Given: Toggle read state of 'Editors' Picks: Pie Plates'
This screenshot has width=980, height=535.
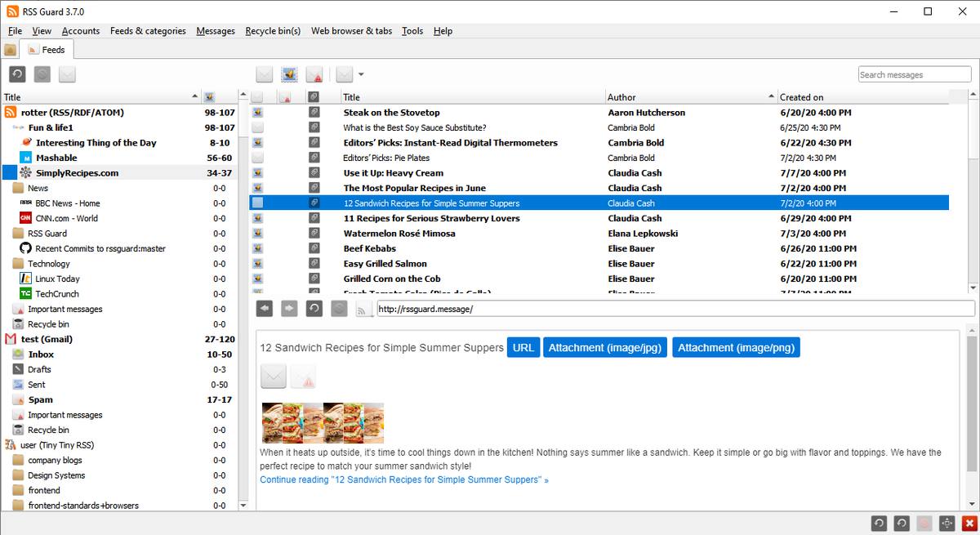Looking at the screenshot, I should pos(257,158).
